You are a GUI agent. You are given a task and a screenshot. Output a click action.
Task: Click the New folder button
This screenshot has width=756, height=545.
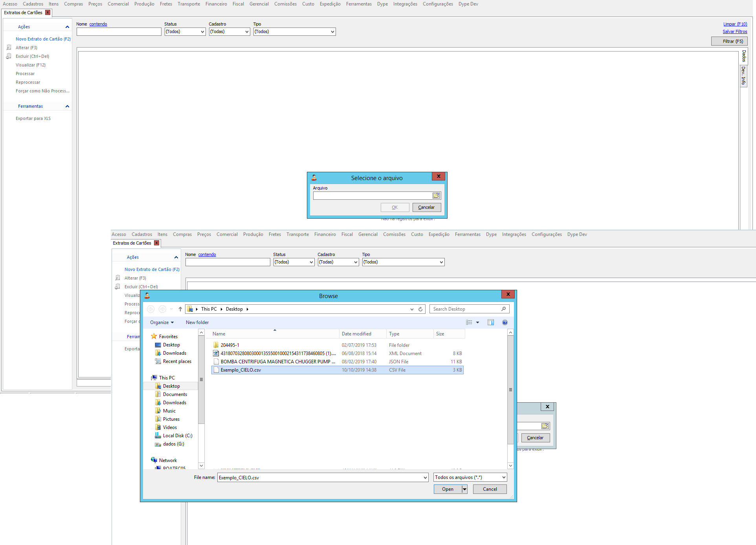tap(197, 322)
